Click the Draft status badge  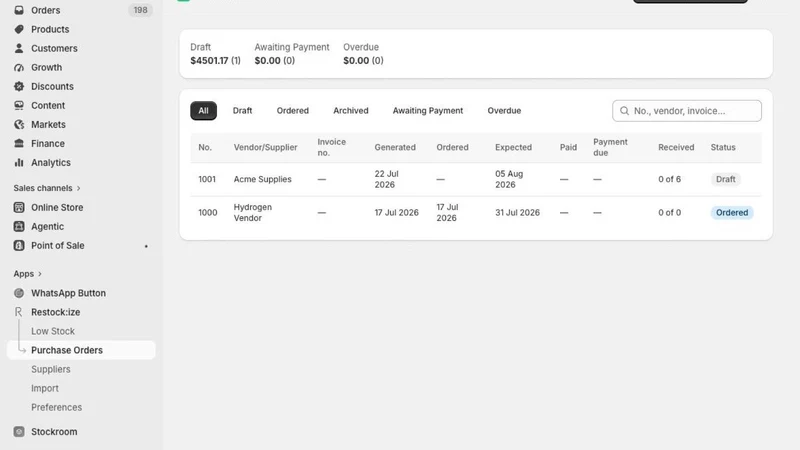726,179
